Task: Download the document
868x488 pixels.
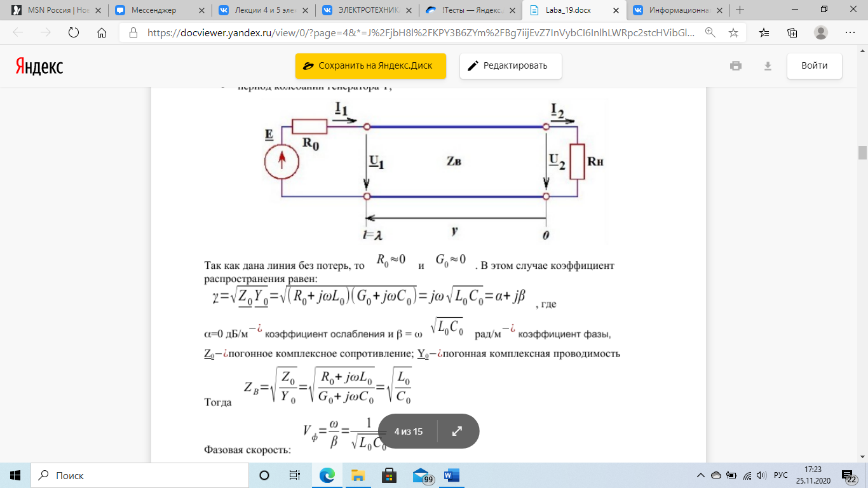Action: (x=768, y=66)
